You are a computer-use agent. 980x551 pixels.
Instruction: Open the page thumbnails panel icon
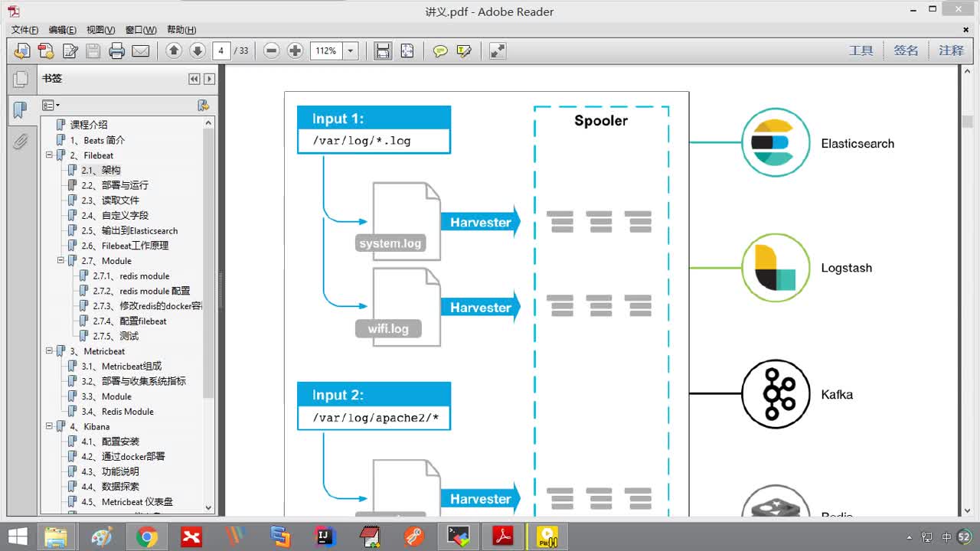(21, 79)
